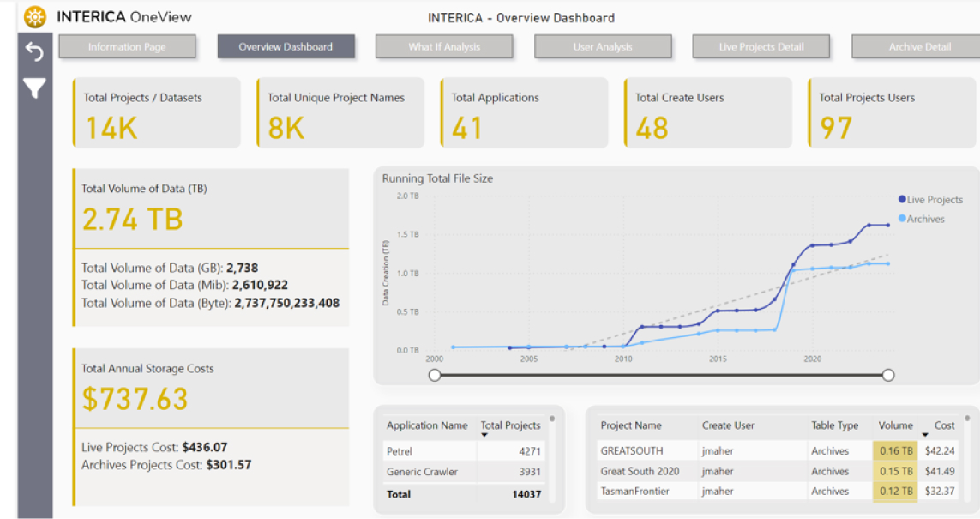Viewport: 980px width, 519px height.
Task: Toggle Live Projects legend marker
Action: [902, 200]
